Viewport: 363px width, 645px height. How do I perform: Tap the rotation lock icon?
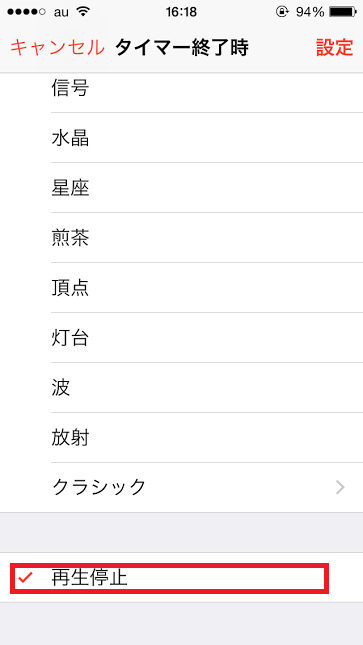(282, 12)
